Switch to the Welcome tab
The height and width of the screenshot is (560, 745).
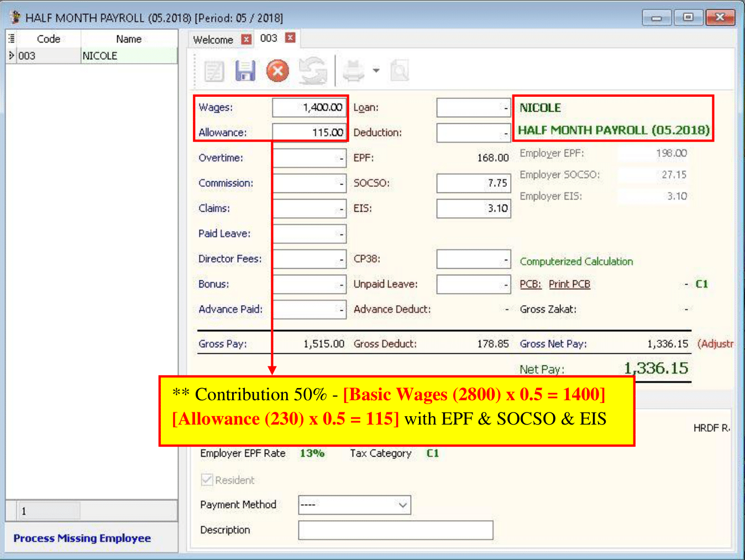pos(213,40)
